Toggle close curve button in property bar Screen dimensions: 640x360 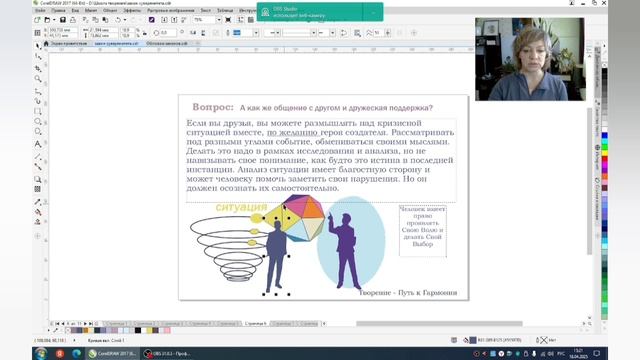click(x=344, y=33)
